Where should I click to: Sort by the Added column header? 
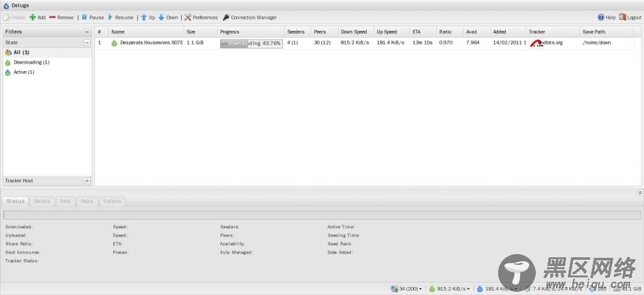[x=508, y=31]
